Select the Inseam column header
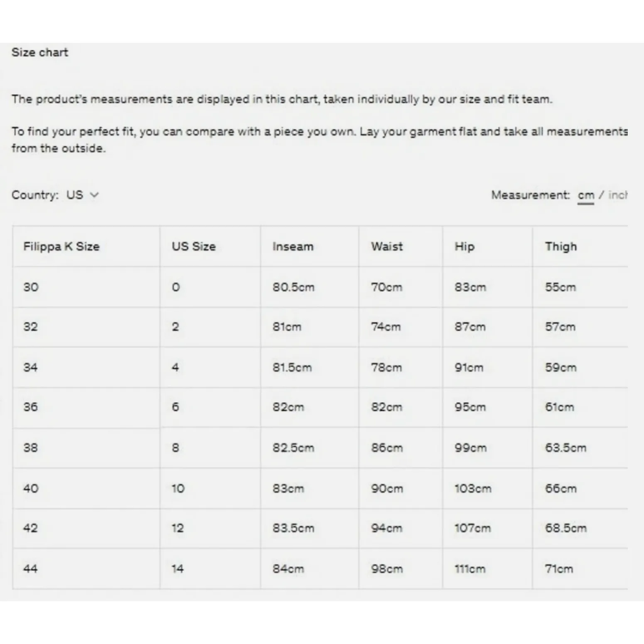644x644 pixels. [x=293, y=246]
